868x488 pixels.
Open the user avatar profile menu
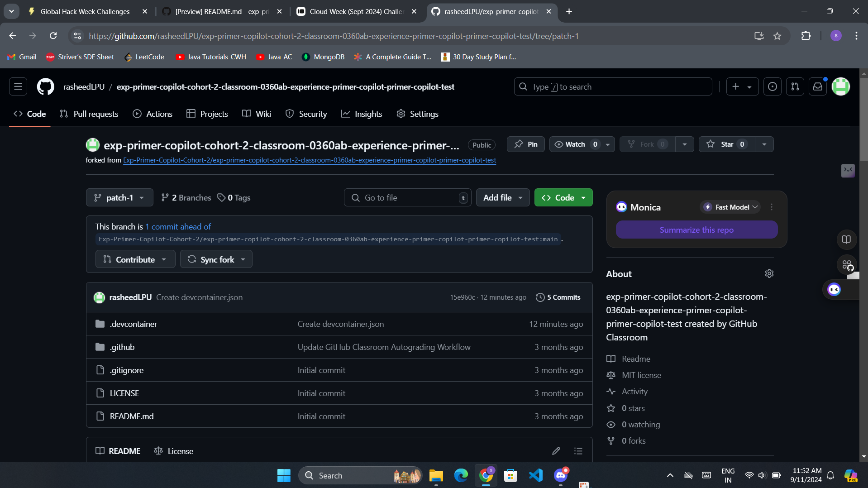click(x=841, y=86)
